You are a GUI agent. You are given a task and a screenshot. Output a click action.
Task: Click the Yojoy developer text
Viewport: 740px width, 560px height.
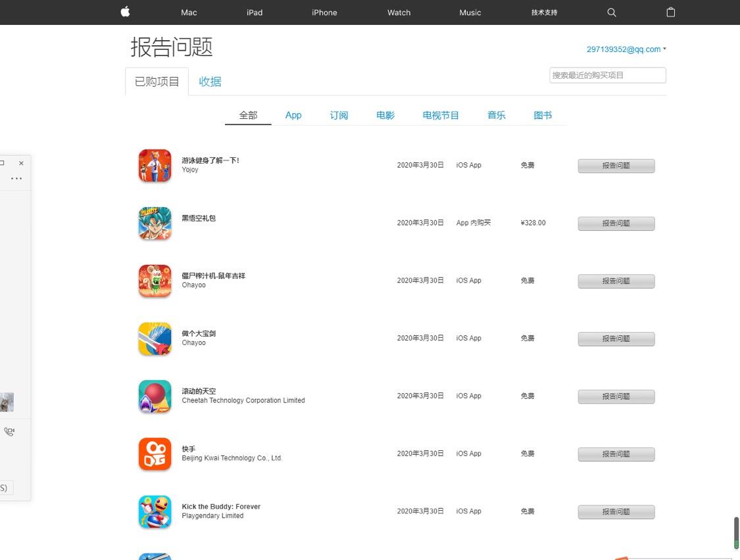(189, 170)
